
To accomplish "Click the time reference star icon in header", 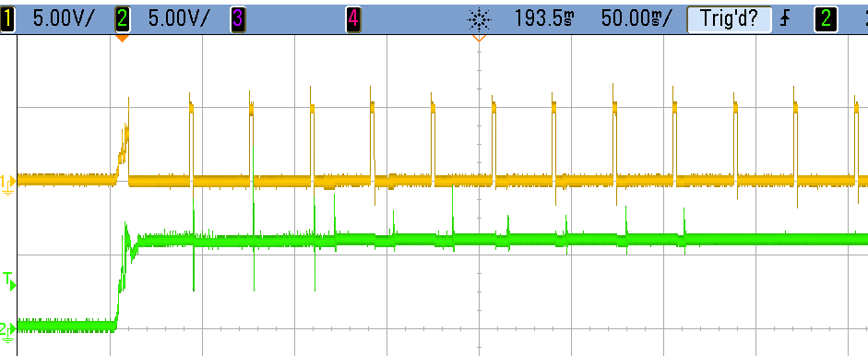I will [479, 20].
